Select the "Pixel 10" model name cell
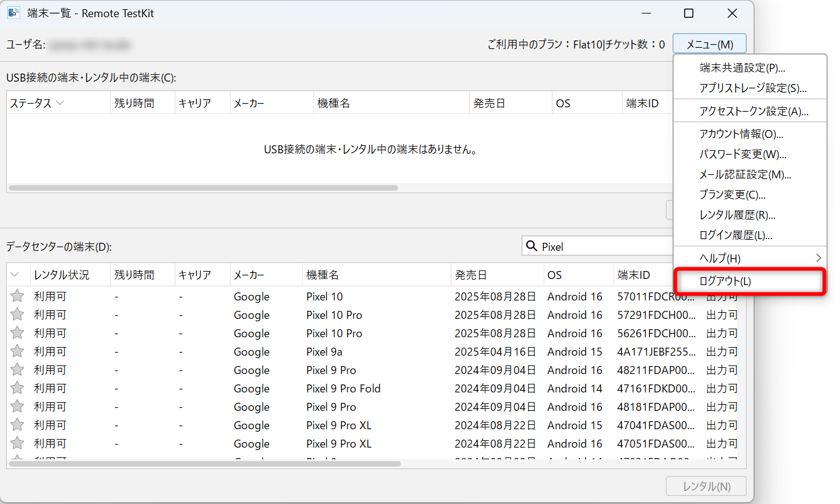Image resolution: width=840 pixels, height=504 pixels. (x=325, y=296)
